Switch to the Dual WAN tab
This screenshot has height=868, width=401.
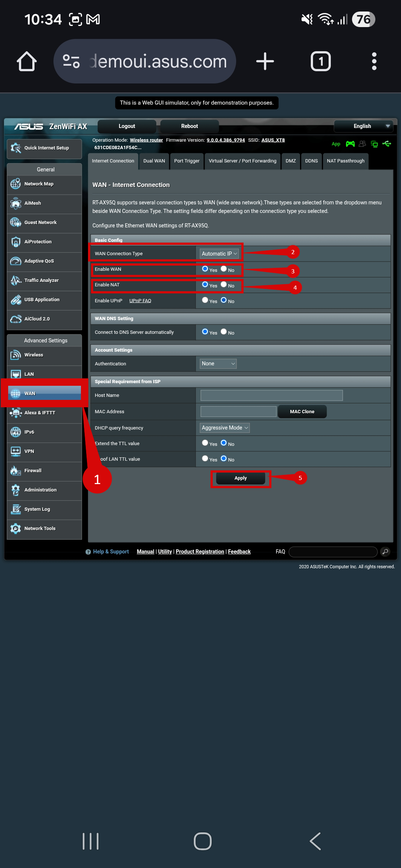point(154,161)
